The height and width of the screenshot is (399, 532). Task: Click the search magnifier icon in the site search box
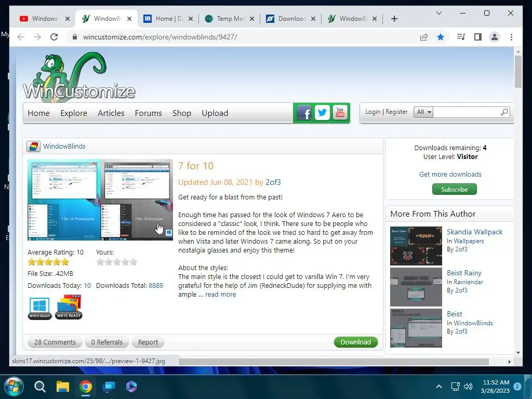pyautogui.click(x=504, y=112)
